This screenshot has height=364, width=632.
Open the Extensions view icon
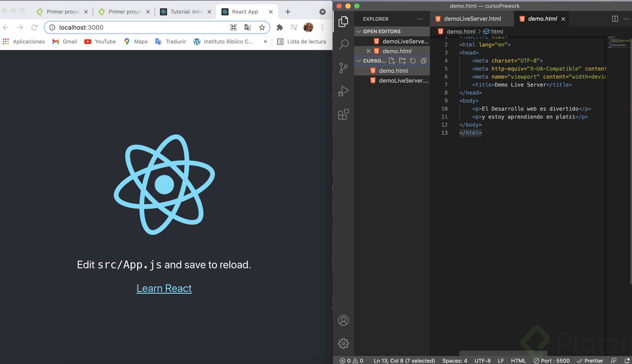pyautogui.click(x=343, y=114)
